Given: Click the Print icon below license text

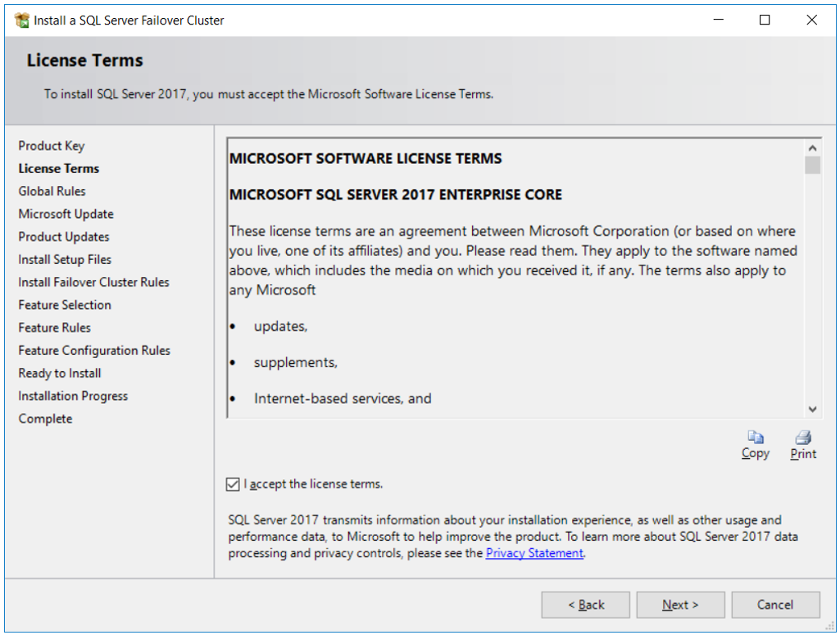Looking at the screenshot, I should point(803,438).
